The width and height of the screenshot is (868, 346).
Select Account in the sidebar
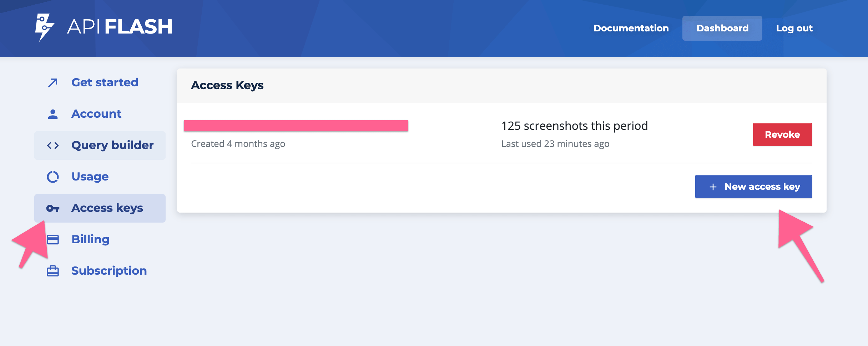coord(96,114)
